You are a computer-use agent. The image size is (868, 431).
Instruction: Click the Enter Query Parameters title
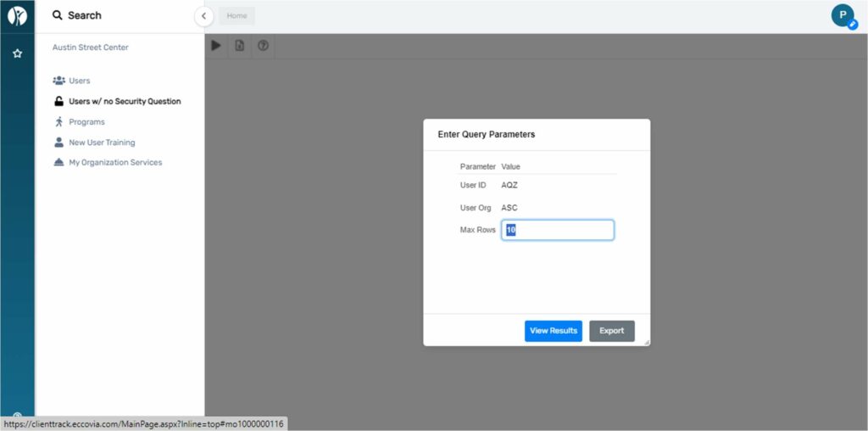pos(486,135)
